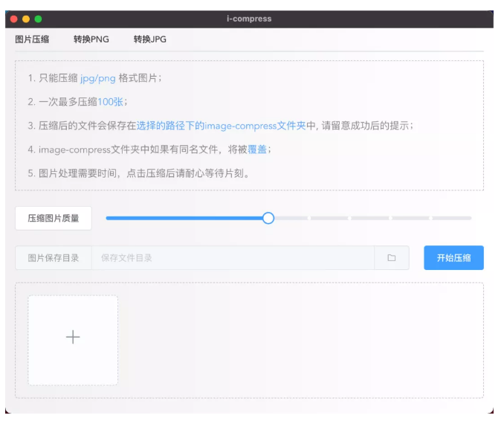
Task: Click the 压缩图片质量 label box
Action: (54, 218)
